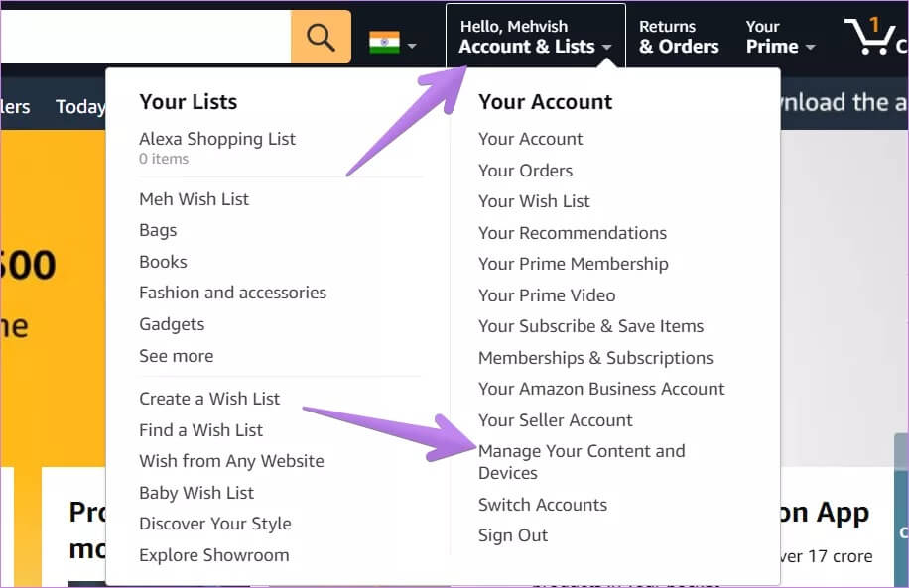Choose Switch Accounts from menu
Screen dimensions: 909x588
click(543, 505)
